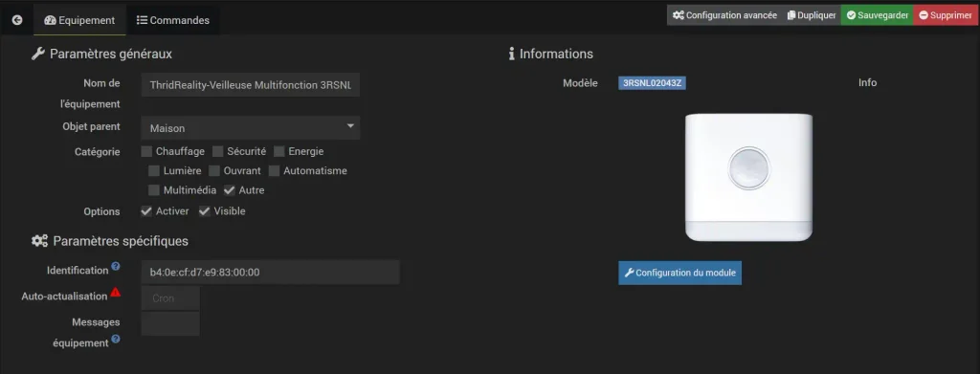Check the Ouvrant category box
Screen dimensions: 980x374
214,170
